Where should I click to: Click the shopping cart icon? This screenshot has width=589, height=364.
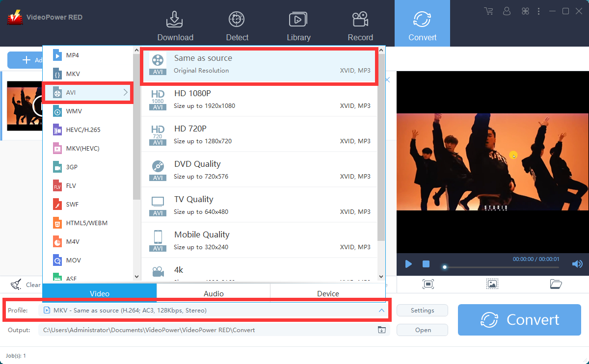(488, 11)
